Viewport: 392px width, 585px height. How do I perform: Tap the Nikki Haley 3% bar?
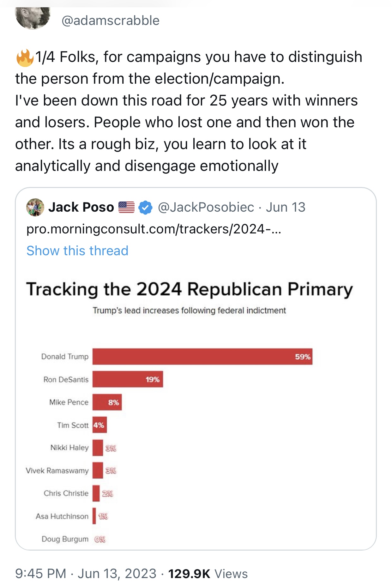tap(98, 448)
